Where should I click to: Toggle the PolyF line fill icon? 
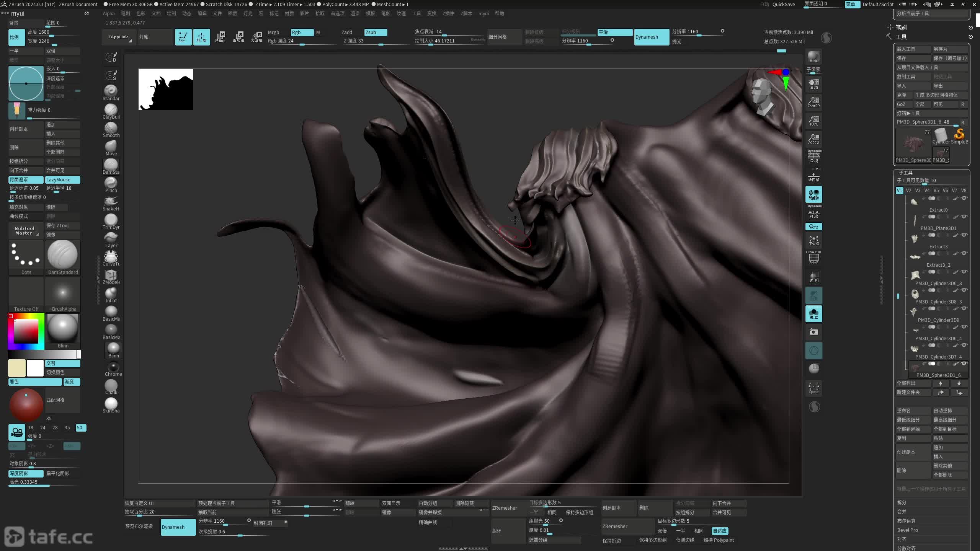click(813, 258)
